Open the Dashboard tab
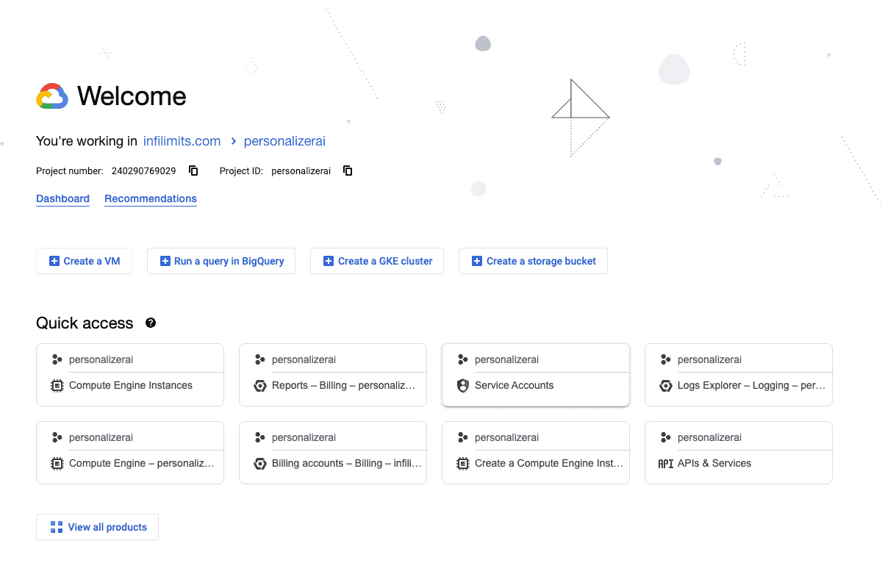This screenshot has height=588, width=882. [62, 198]
